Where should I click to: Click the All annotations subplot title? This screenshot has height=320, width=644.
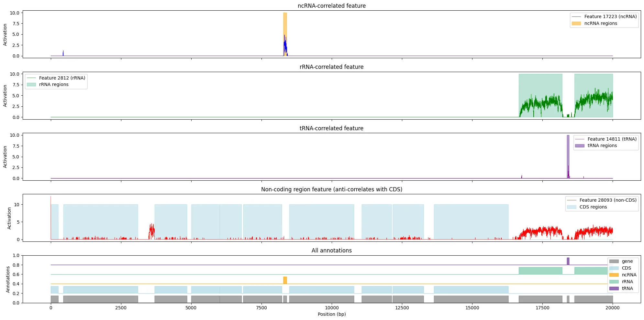pos(331,251)
